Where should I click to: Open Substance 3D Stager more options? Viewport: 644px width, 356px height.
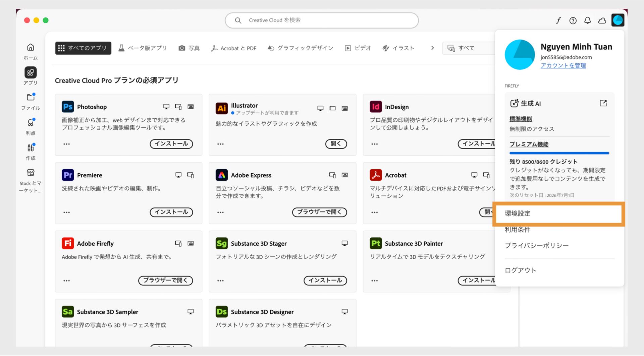[x=220, y=281]
